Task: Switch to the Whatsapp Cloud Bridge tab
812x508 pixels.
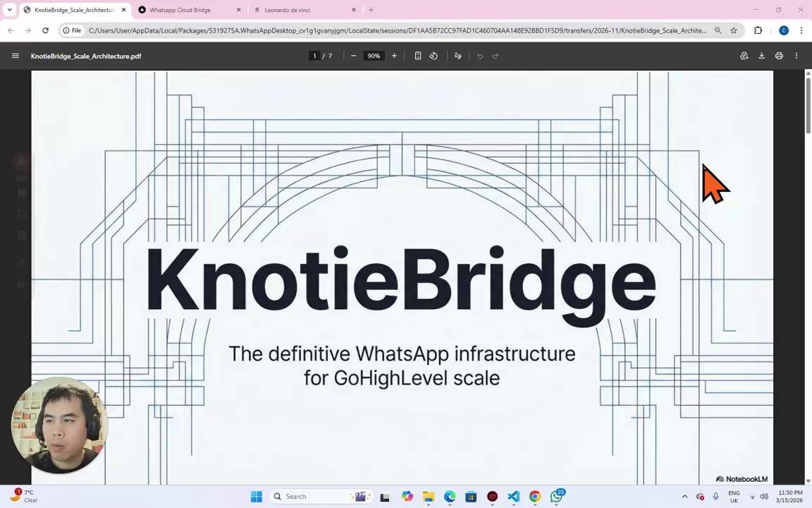Action: pos(180,10)
